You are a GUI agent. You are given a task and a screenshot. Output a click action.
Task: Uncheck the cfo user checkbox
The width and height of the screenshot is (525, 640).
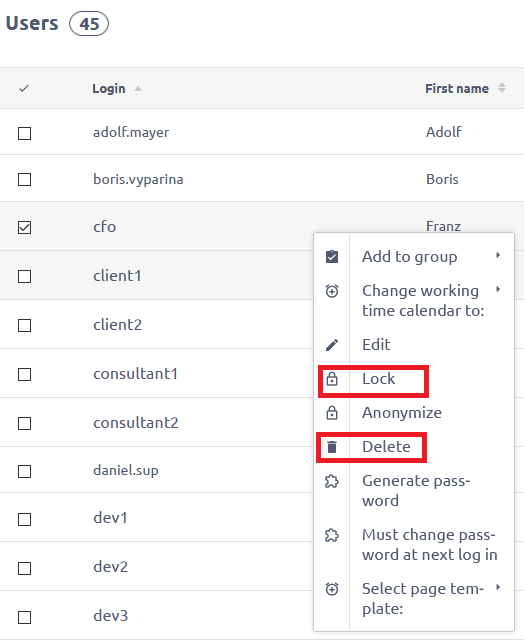point(24,227)
